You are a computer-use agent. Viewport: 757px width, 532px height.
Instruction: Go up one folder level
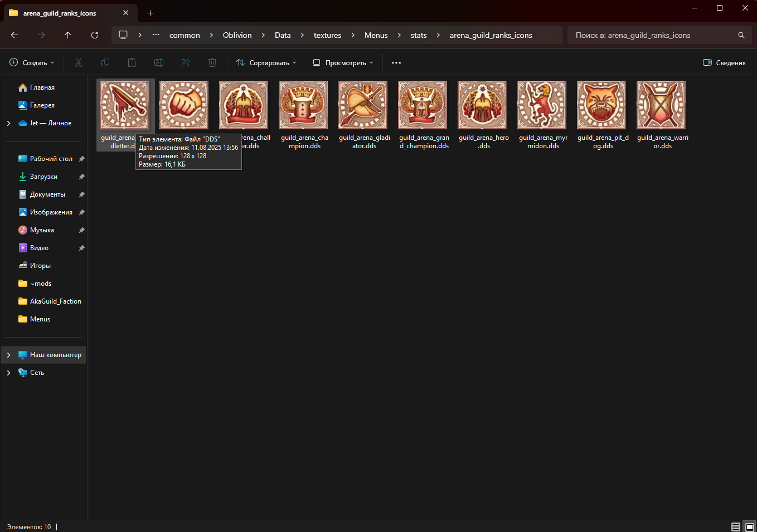pyautogui.click(x=68, y=35)
